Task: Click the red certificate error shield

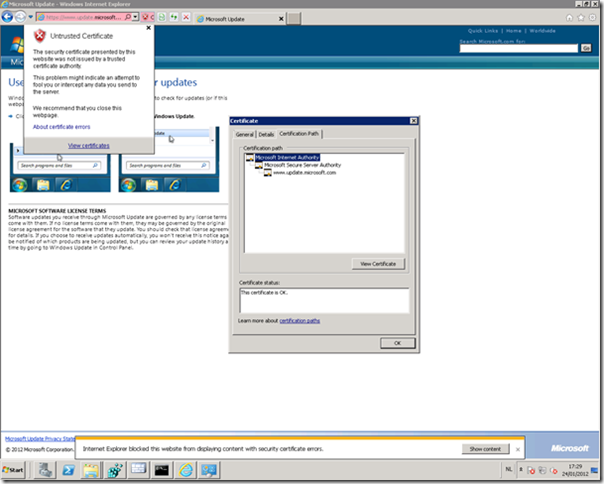Action: [x=146, y=17]
